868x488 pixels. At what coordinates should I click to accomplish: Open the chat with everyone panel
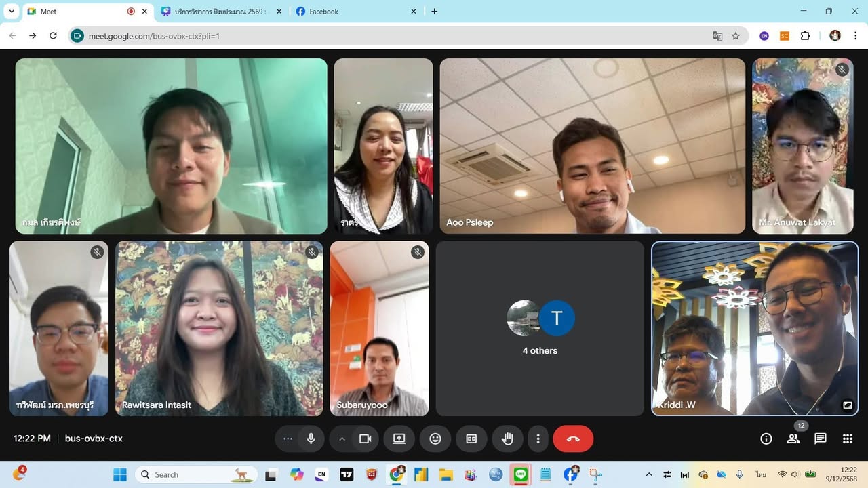click(821, 439)
